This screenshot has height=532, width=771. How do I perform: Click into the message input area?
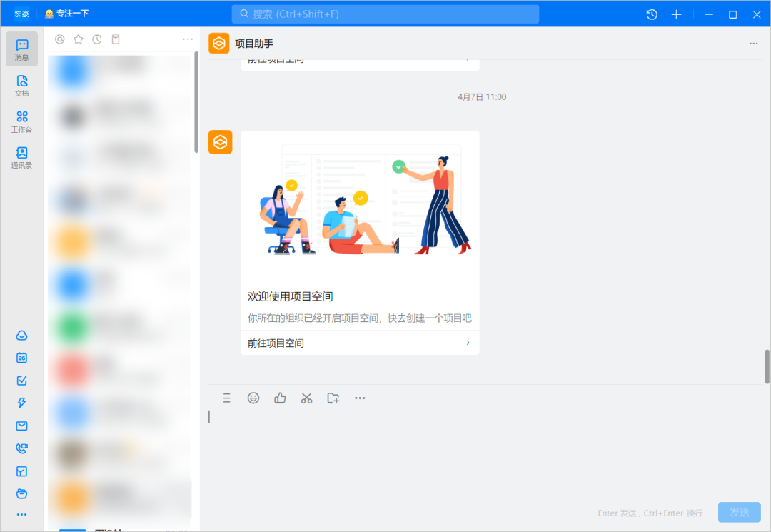click(x=484, y=452)
